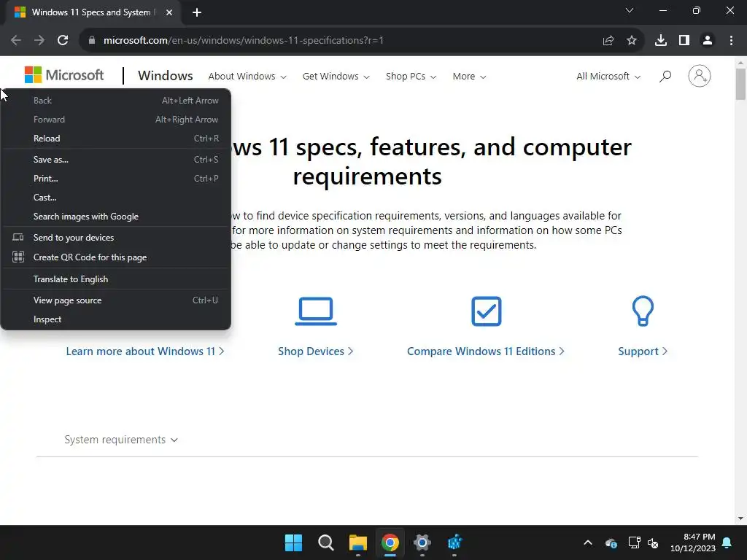Open taskbar Search icon
Image resolution: width=747 pixels, height=560 pixels.
click(326, 542)
